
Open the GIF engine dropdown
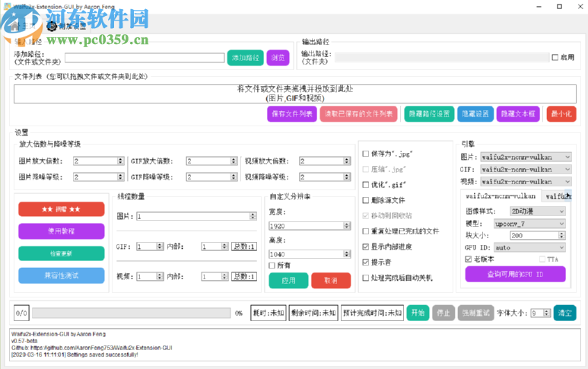coord(526,170)
